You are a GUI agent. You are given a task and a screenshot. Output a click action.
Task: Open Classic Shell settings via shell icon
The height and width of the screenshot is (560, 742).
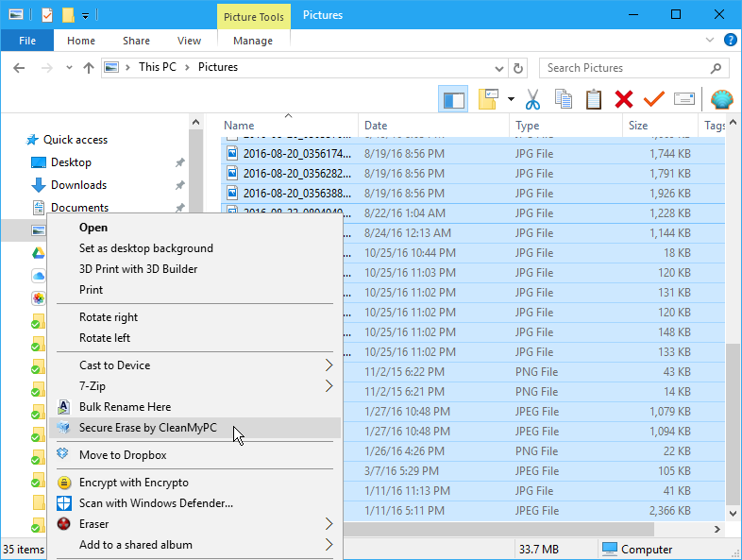(x=721, y=99)
